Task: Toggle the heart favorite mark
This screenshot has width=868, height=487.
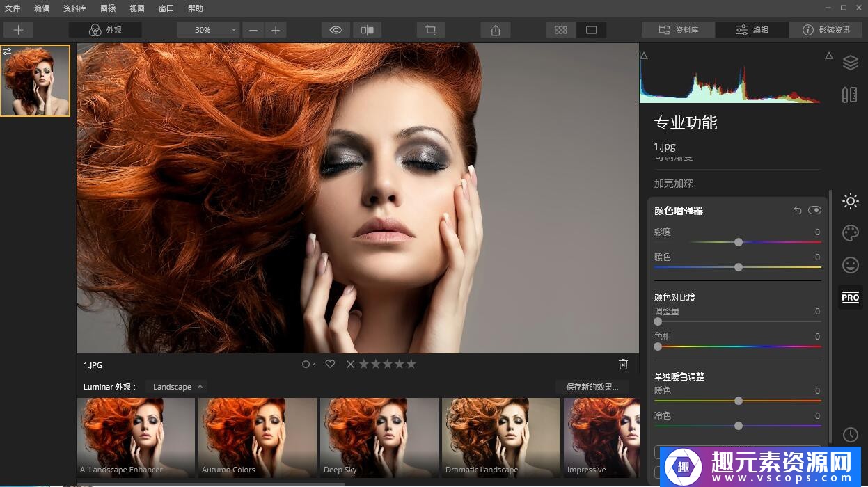Action: 330,364
